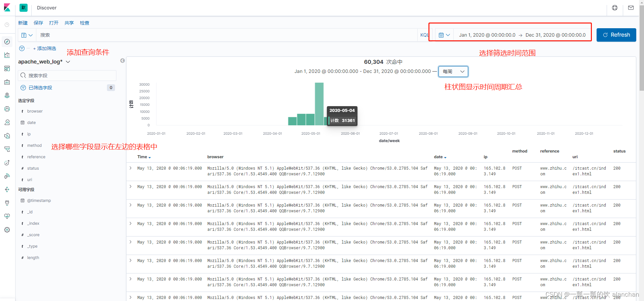
Task: Change the apache_web_log* index pattern
Action: [44, 62]
